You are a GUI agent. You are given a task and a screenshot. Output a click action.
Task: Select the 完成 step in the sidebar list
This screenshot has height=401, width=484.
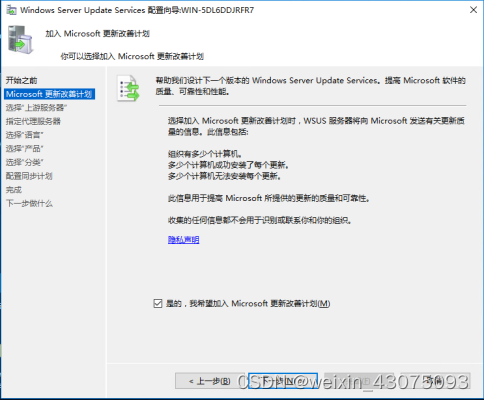point(14,190)
